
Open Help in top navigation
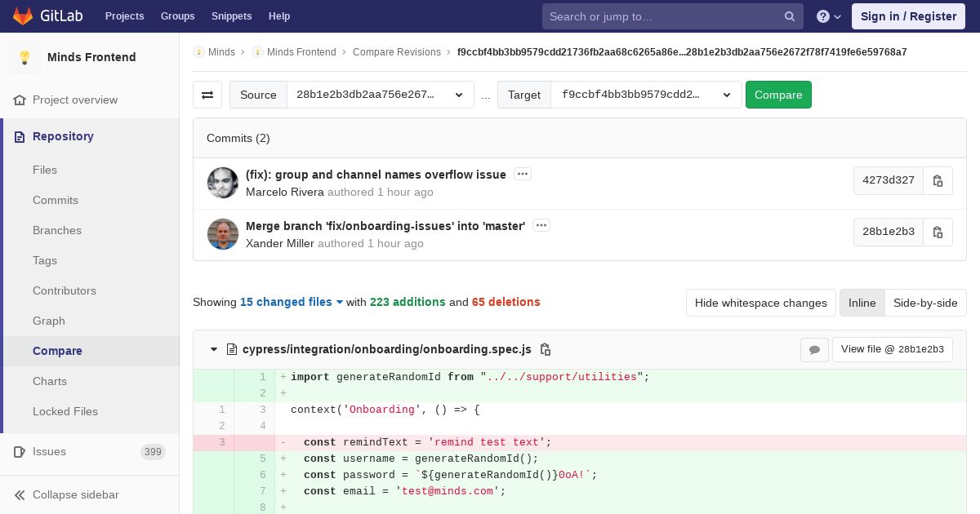pyautogui.click(x=279, y=16)
